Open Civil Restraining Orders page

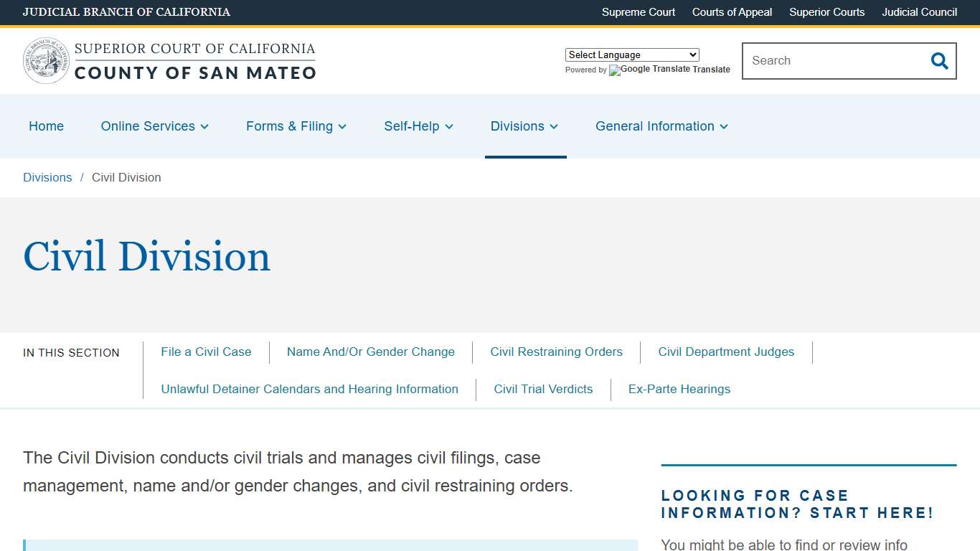tap(556, 352)
